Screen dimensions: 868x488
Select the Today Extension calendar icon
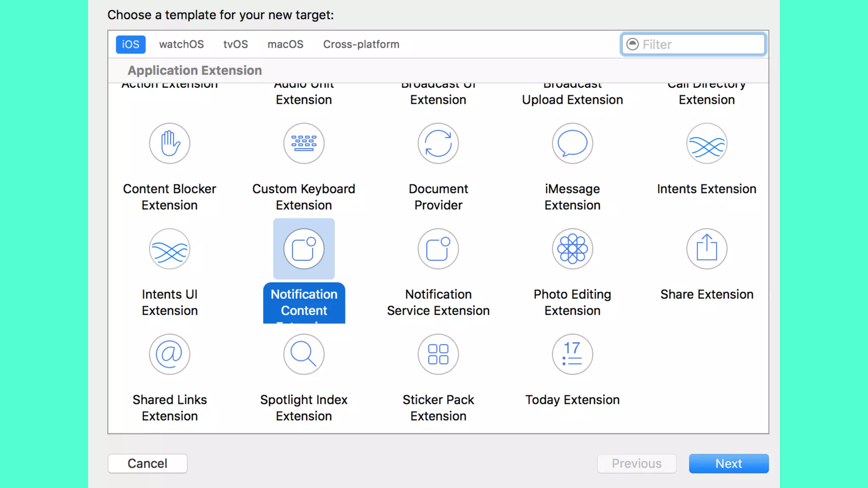tap(572, 355)
